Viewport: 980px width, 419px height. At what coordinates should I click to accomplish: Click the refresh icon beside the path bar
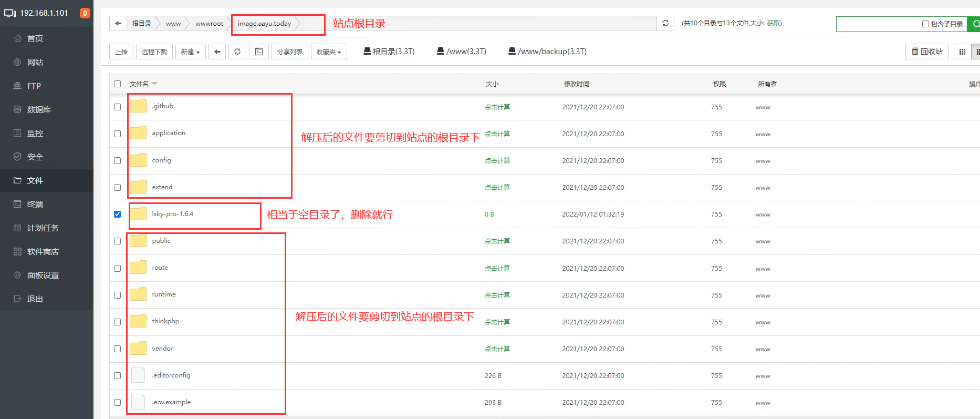665,23
